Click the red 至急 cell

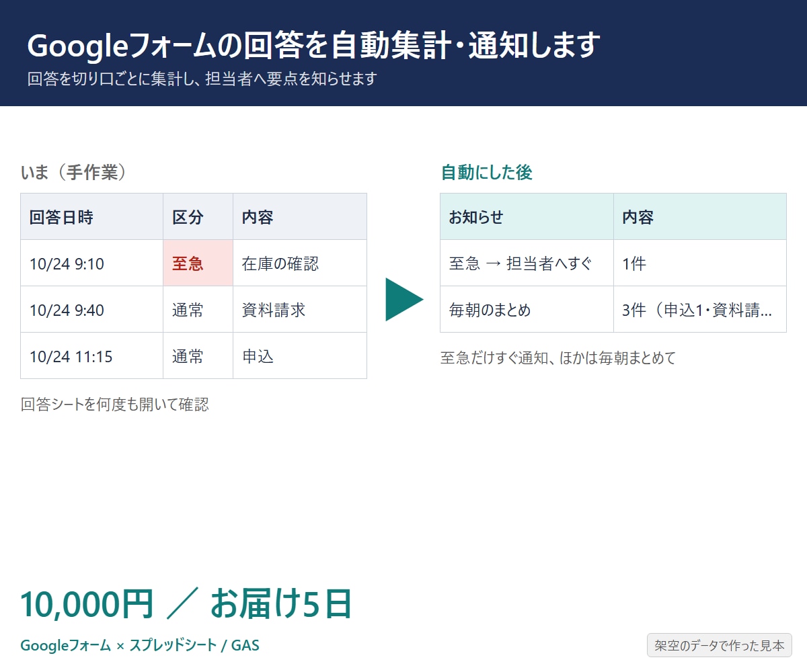[198, 263]
